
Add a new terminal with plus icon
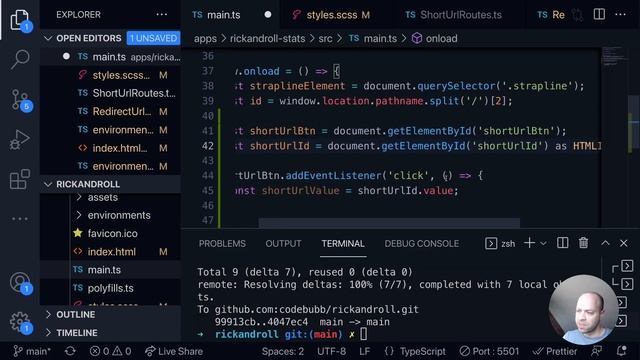coord(529,243)
